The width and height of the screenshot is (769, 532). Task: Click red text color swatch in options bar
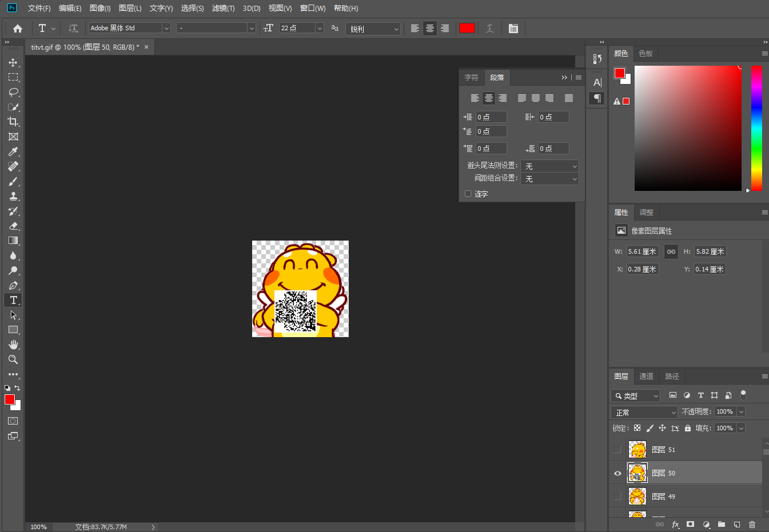pyautogui.click(x=467, y=28)
